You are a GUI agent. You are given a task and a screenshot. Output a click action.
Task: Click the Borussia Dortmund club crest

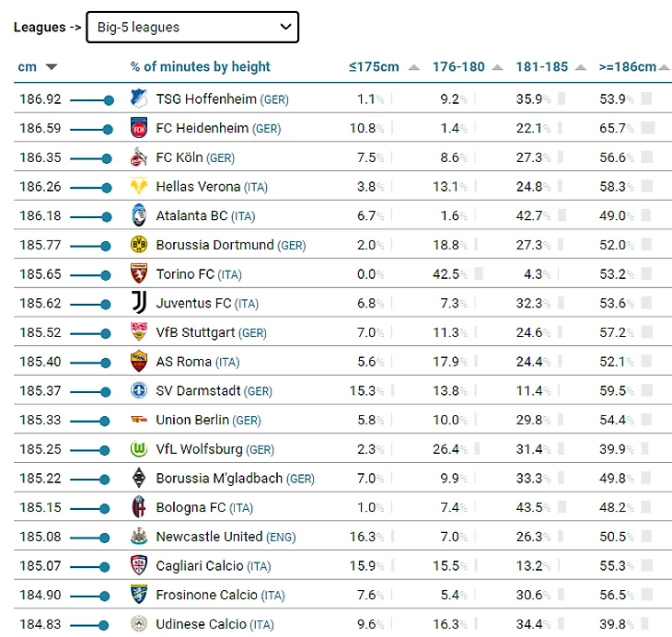(x=138, y=245)
